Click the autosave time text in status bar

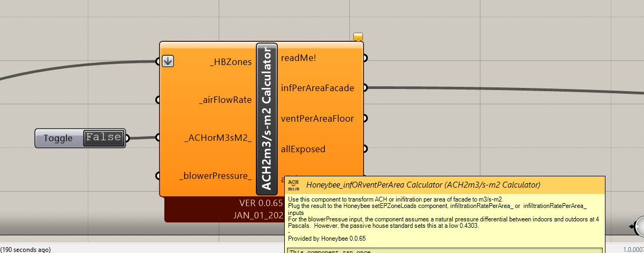pos(26,249)
